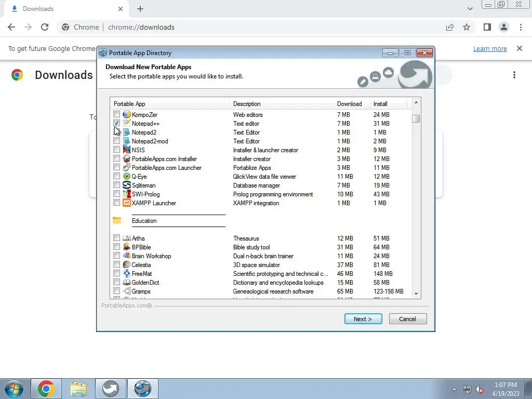The height and width of the screenshot is (399, 532).
Task: Dismiss the Chrome update info bar
Action: 519,48
